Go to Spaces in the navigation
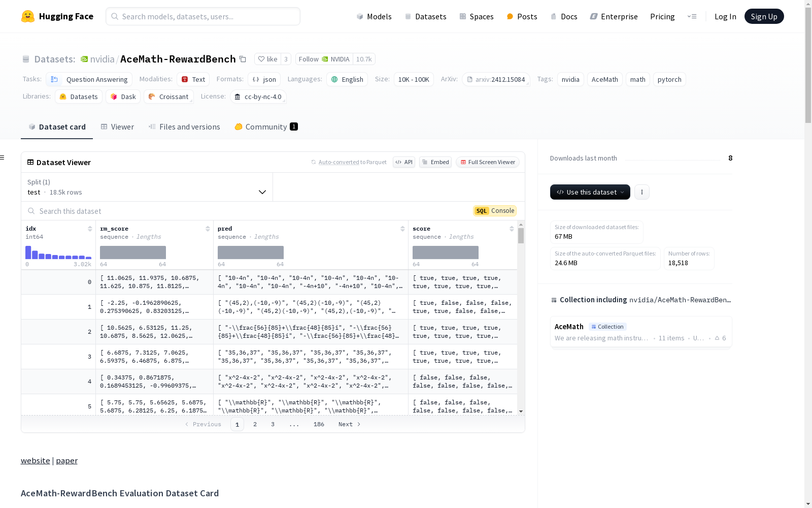The height and width of the screenshot is (508, 812). (477, 16)
